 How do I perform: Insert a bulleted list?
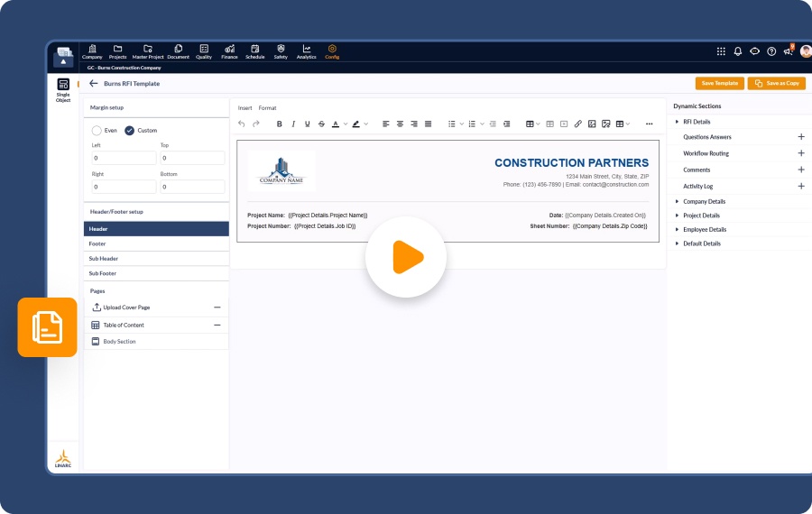[452, 124]
